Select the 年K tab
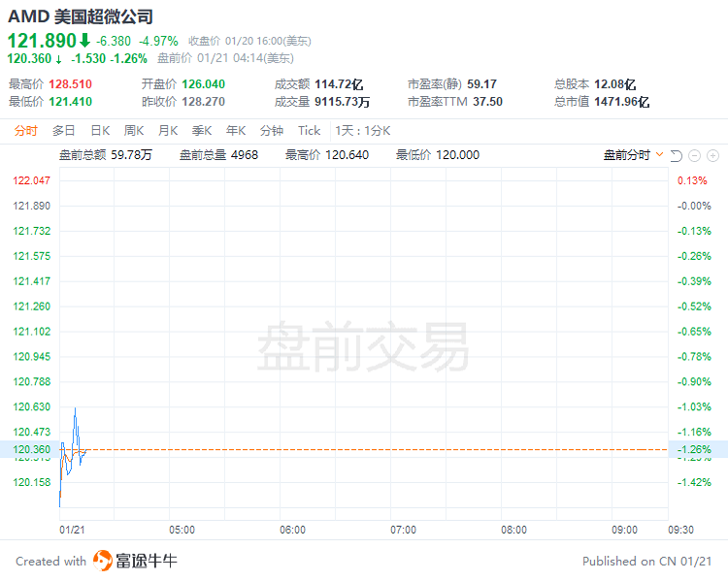This screenshot has width=728, height=581. tap(236, 131)
